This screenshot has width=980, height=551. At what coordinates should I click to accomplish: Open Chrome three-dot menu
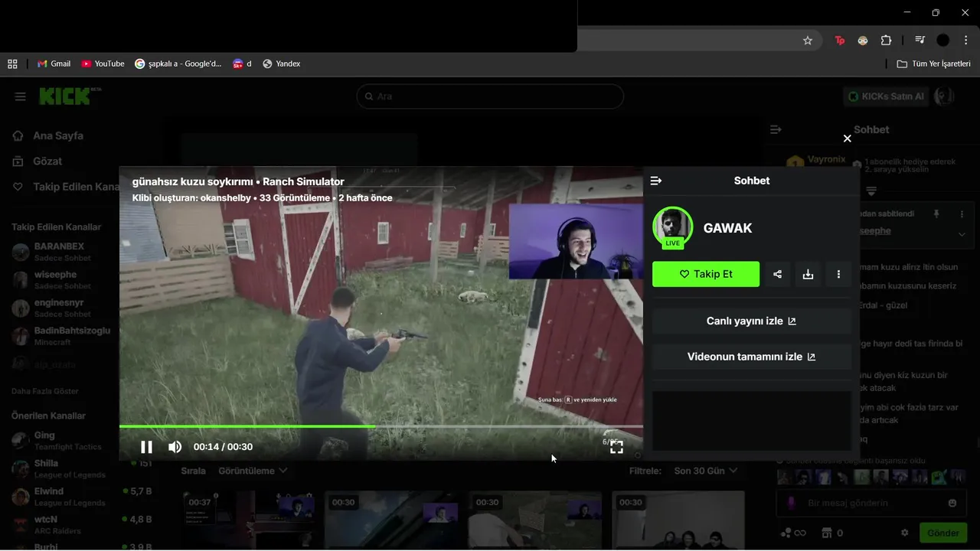point(966,41)
